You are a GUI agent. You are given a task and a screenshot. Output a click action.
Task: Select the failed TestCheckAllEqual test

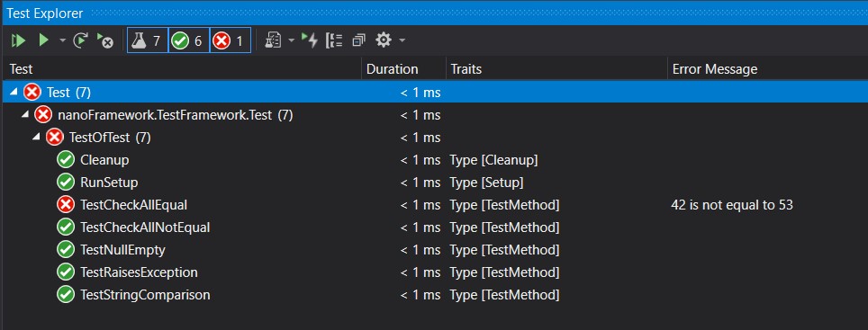click(434, 205)
